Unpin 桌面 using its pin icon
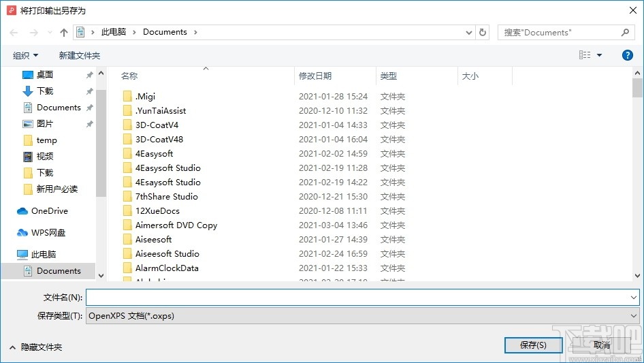644x363 pixels. click(89, 75)
